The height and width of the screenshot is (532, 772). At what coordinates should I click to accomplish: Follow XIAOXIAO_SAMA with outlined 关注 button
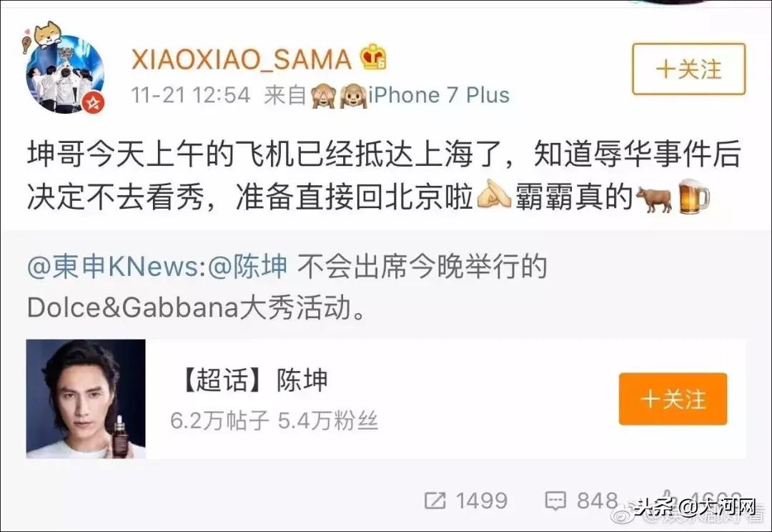click(688, 69)
